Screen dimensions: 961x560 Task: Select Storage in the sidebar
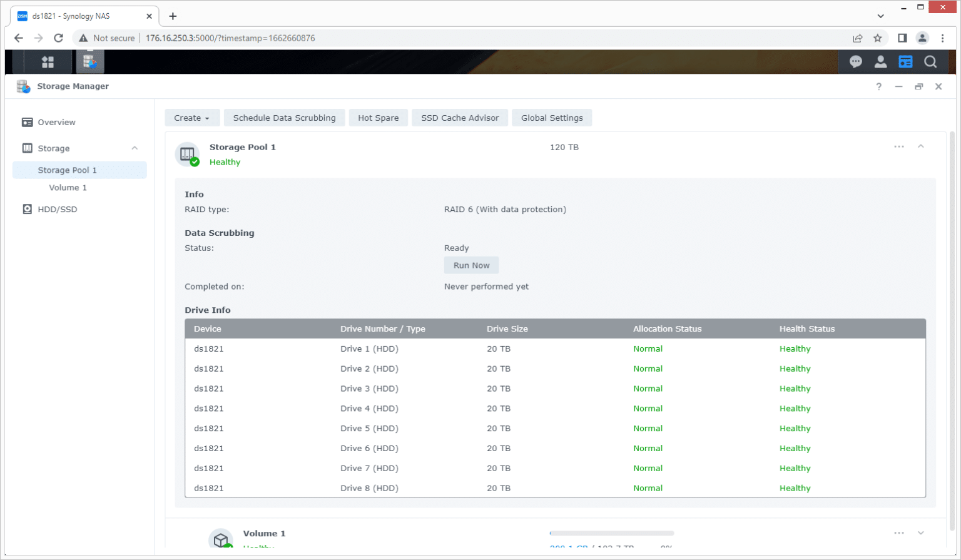coord(79,148)
